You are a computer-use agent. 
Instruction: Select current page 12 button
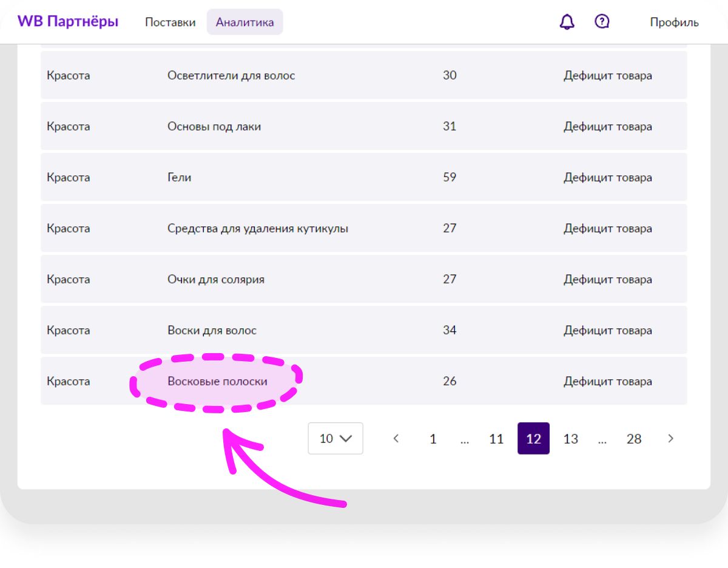pos(533,439)
